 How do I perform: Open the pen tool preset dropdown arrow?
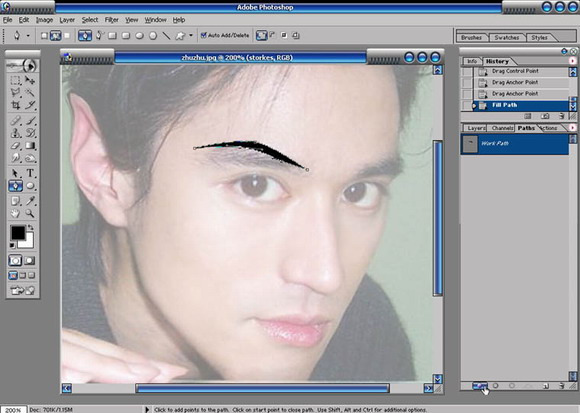(x=28, y=36)
